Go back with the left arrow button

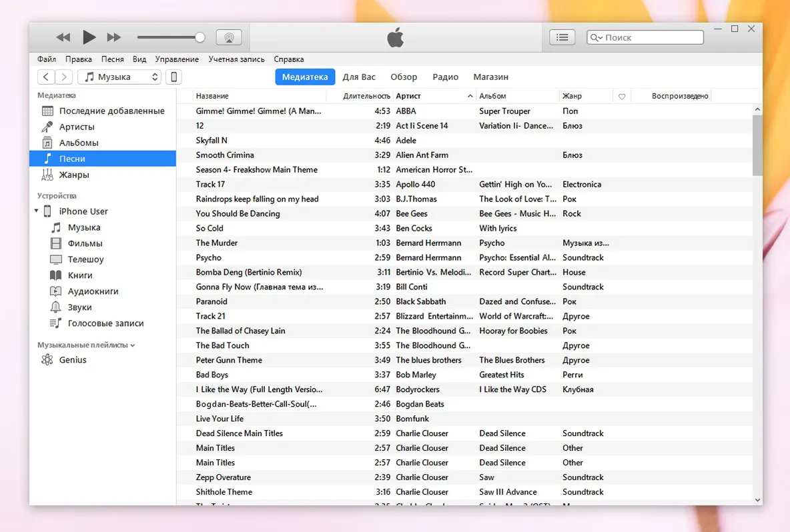[46, 77]
